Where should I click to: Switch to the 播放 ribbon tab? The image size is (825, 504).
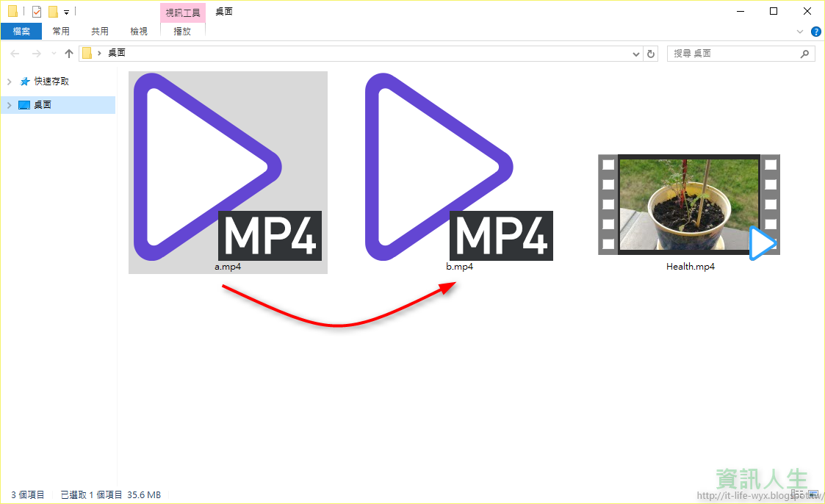point(182,32)
